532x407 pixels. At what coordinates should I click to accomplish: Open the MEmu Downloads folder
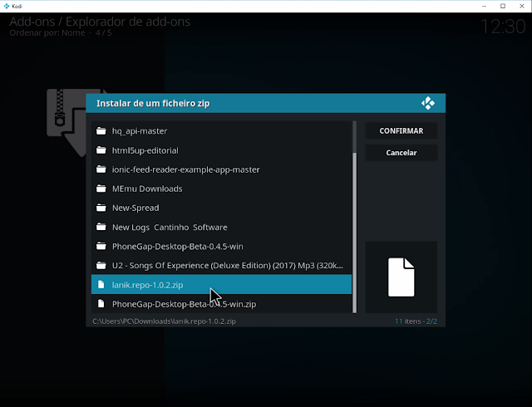[x=222, y=189]
